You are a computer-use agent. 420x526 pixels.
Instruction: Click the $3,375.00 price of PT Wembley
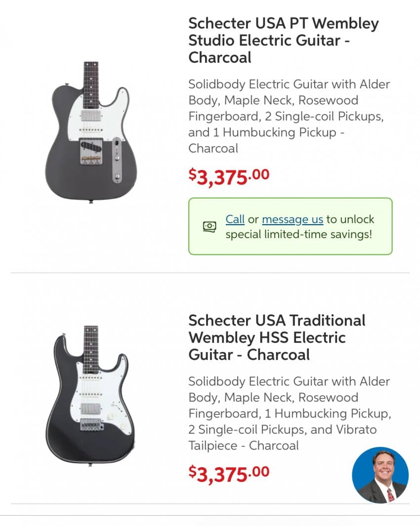tap(229, 176)
